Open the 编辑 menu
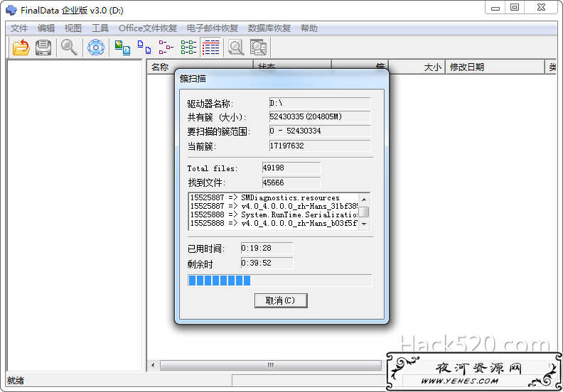The height and width of the screenshot is (392, 563). (46, 28)
